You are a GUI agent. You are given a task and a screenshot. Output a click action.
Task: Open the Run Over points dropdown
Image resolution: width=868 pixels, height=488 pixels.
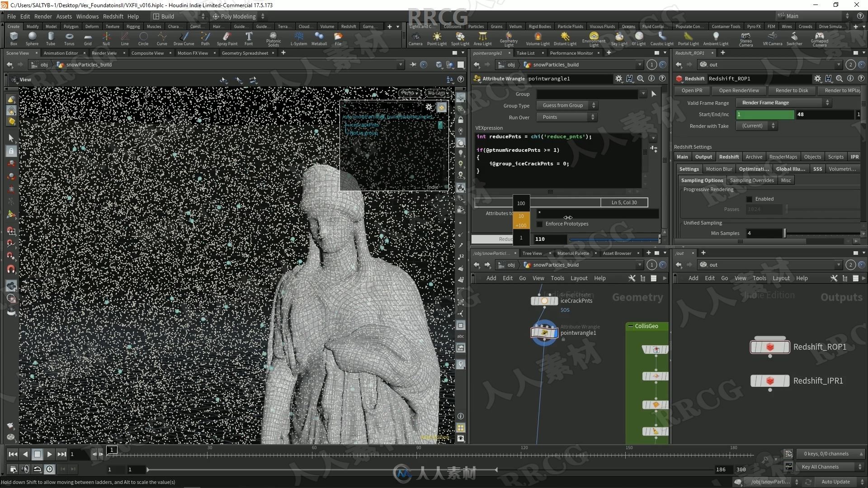pos(567,117)
